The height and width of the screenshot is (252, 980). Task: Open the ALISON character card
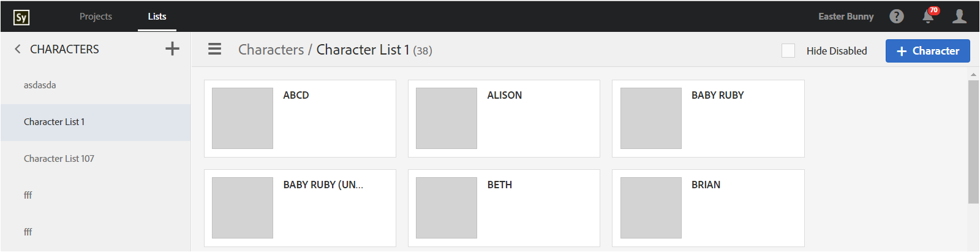pyautogui.click(x=504, y=118)
